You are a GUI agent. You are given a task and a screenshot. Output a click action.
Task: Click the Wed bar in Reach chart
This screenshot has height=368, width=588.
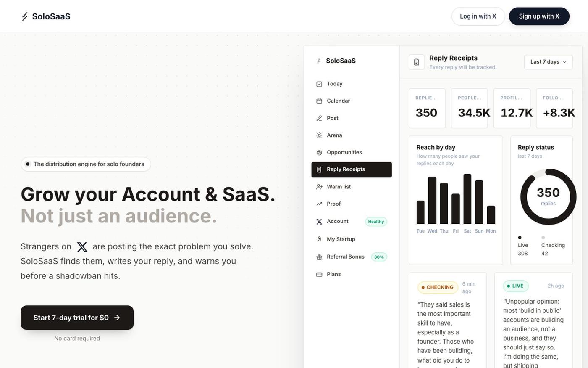(x=432, y=200)
